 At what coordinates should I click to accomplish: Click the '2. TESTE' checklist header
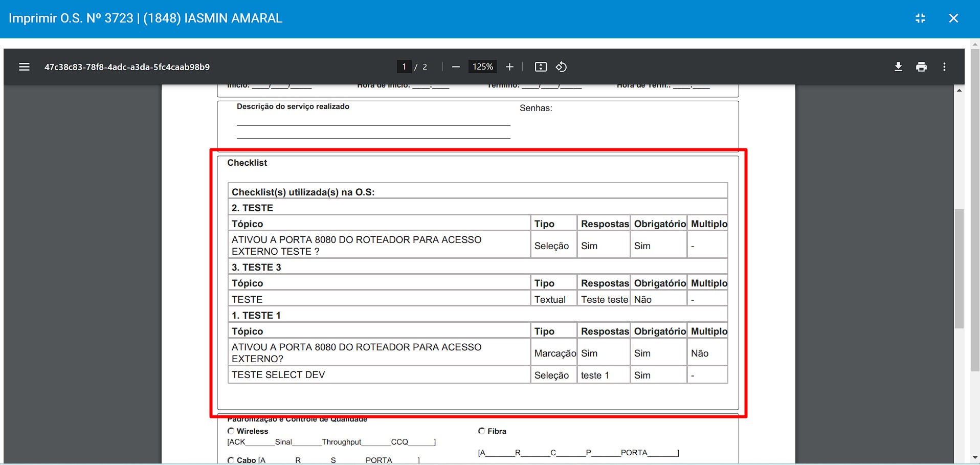point(252,208)
